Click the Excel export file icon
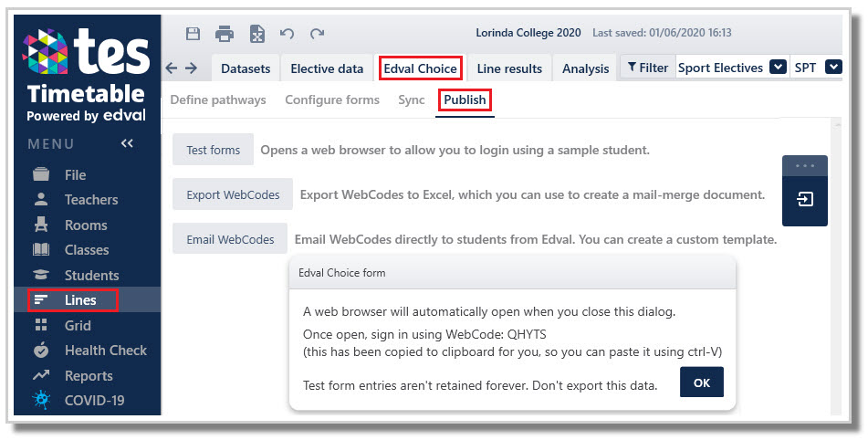The height and width of the screenshot is (440, 868). click(256, 34)
